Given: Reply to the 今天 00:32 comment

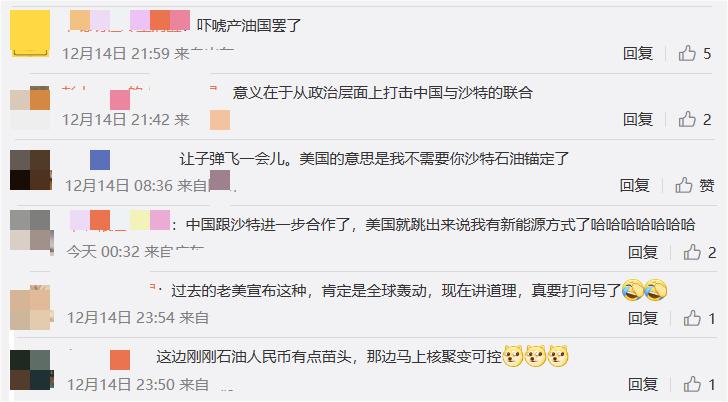Looking at the screenshot, I should tap(643, 252).
